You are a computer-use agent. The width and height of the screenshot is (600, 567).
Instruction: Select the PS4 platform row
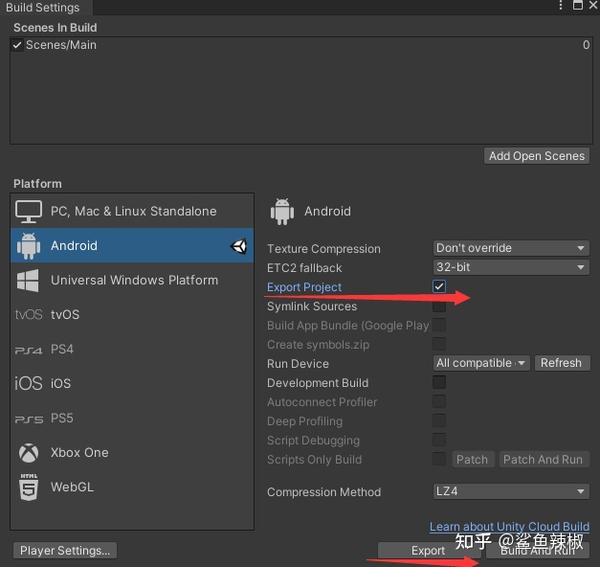tap(132, 349)
